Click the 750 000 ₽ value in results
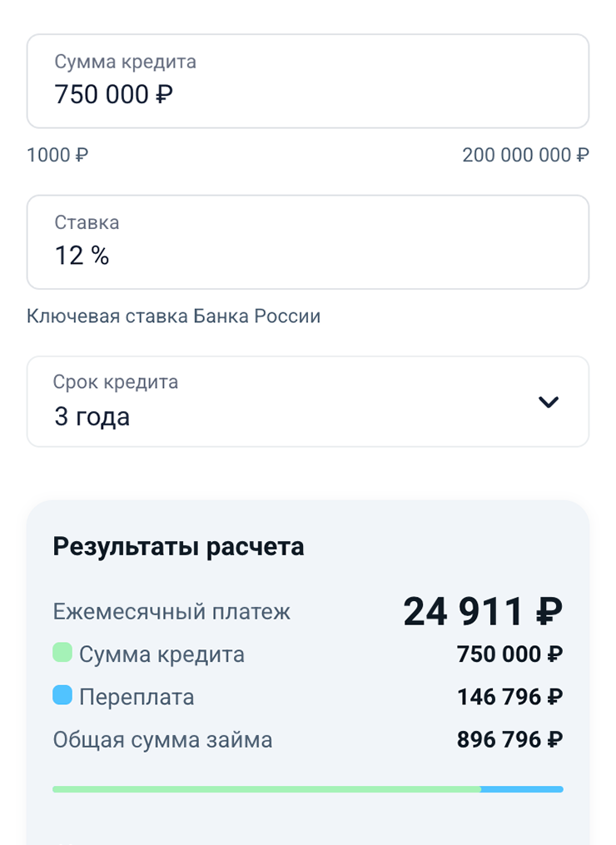616x845 pixels. click(x=509, y=654)
